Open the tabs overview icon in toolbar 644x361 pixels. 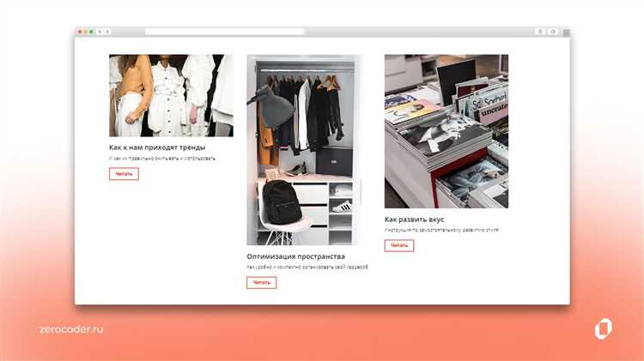click(552, 32)
